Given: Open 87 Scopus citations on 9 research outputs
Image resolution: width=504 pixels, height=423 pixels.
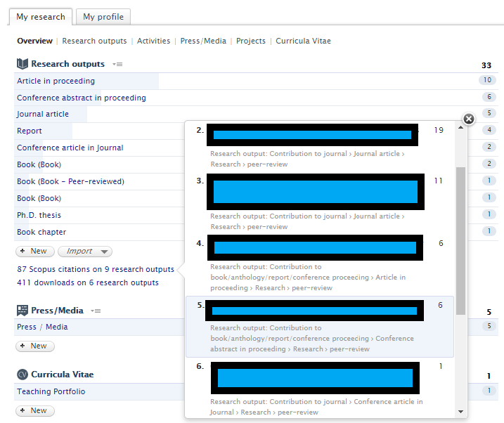Looking at the screenshot, I should 96,269.
